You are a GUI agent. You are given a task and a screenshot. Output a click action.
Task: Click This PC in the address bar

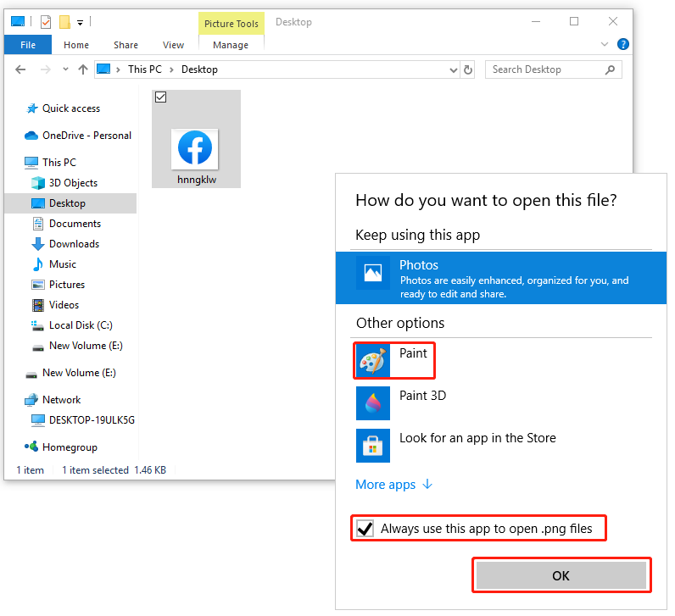(x=145, y=69)
